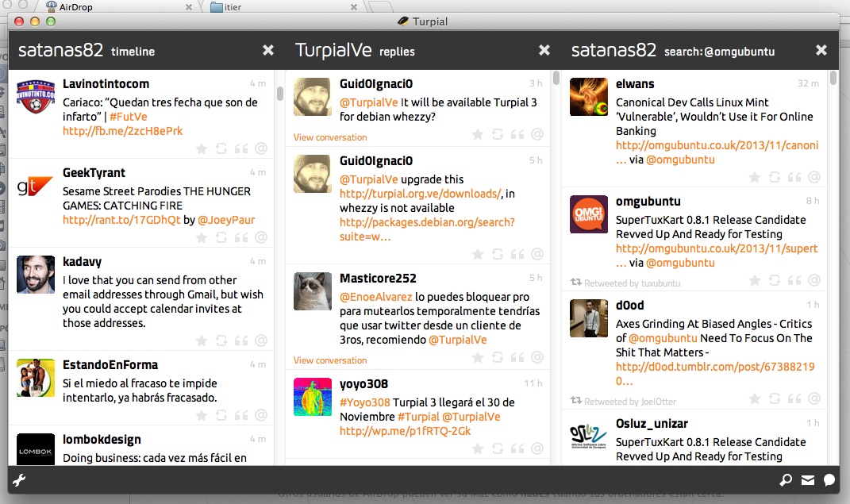Open Turpial preferences with the wrench icon
The width and height of the screenshot is (850, 504).
[19, 479]
